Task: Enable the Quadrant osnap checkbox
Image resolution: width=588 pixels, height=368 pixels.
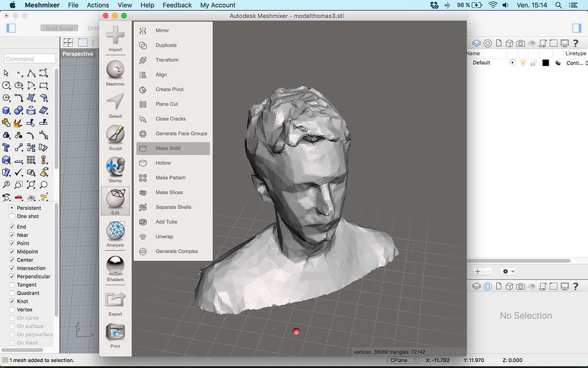Action: tap(12, 293)
